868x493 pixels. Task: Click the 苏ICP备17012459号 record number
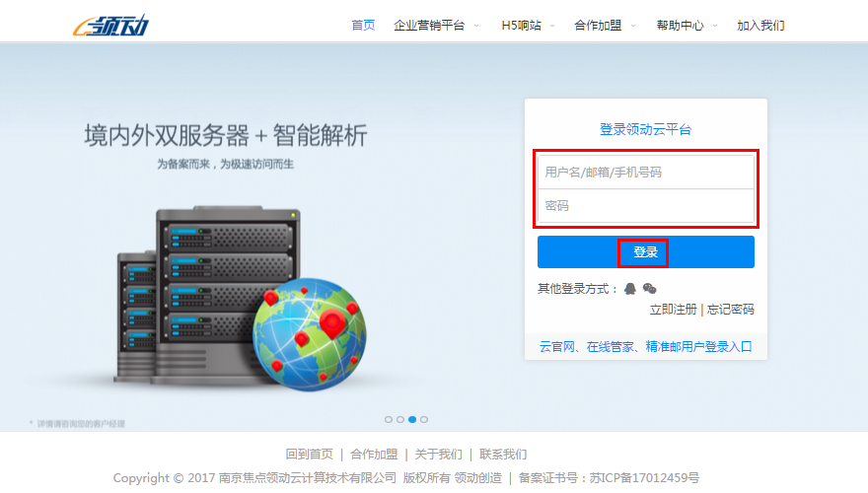pos(644,478)
